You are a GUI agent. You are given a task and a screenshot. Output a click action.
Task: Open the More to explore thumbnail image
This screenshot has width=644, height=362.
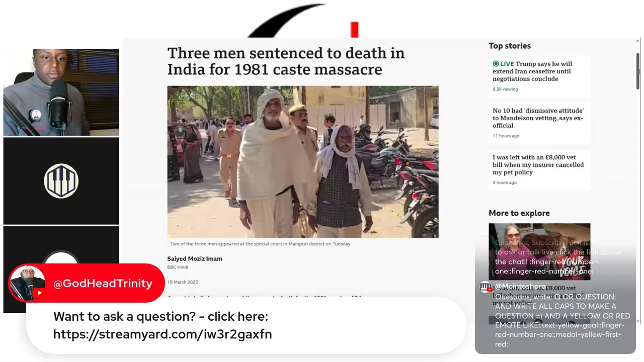(x=539, y=251)
